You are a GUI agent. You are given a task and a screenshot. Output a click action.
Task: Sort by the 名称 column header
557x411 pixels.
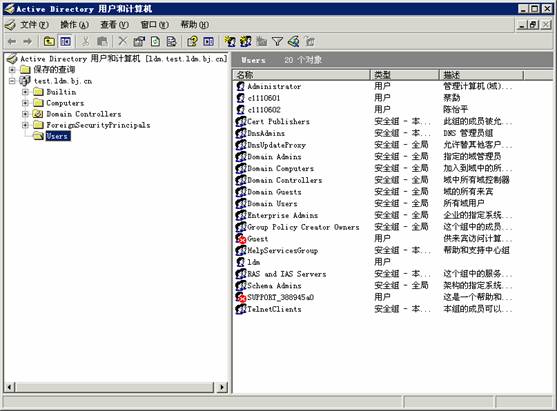pos(302,75)
